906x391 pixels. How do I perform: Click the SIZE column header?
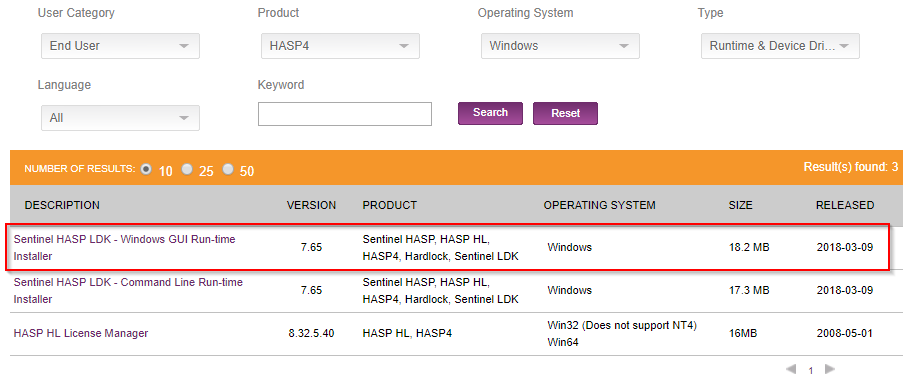[741, 205]
